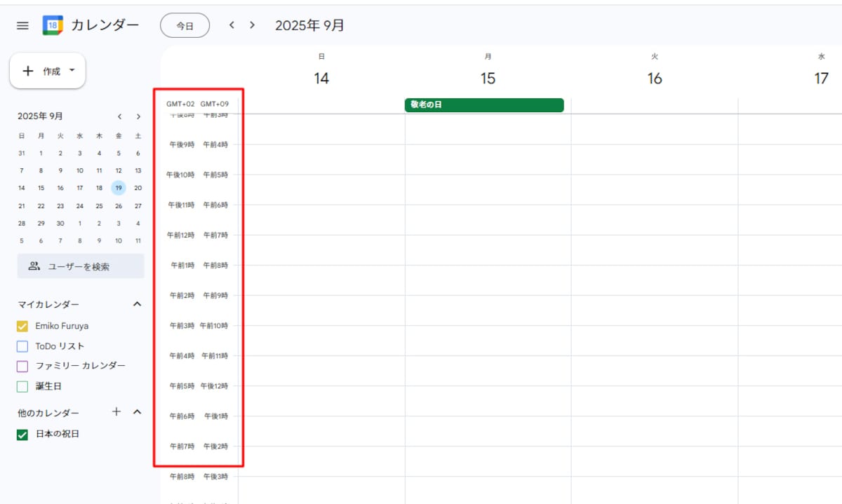Collapse the 他のカレンダー section
The height and width of the screenshot is (504, 842).
pos(138,412)
